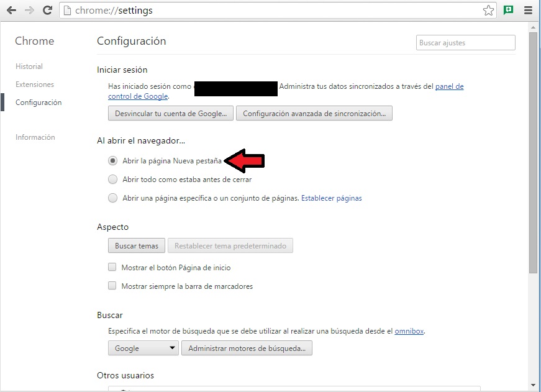Click Restablecer tema predeterminado button

pos(230,245)
